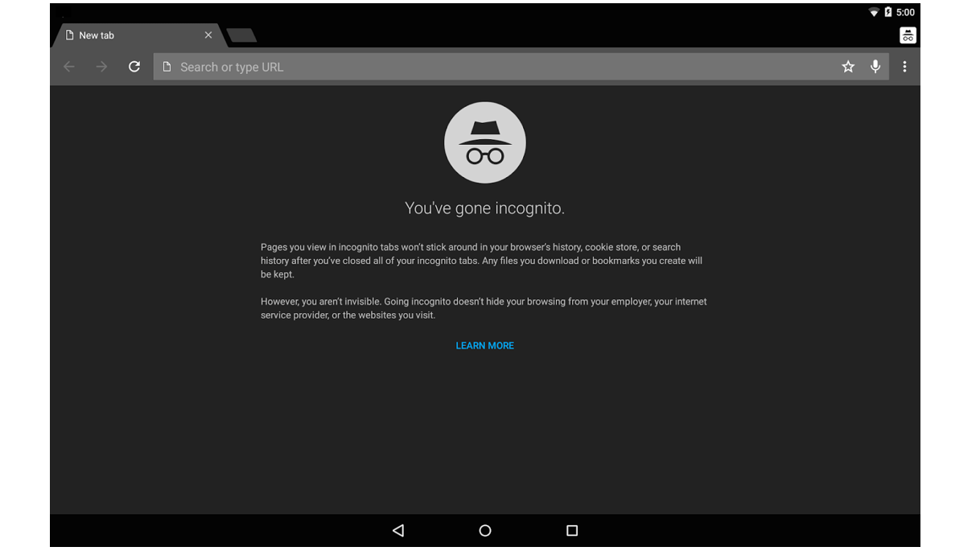The width and height of the screenshot is (980, 551).
Task: Open the incognito tab switcher icon
Action: click(x=907, y=35)
